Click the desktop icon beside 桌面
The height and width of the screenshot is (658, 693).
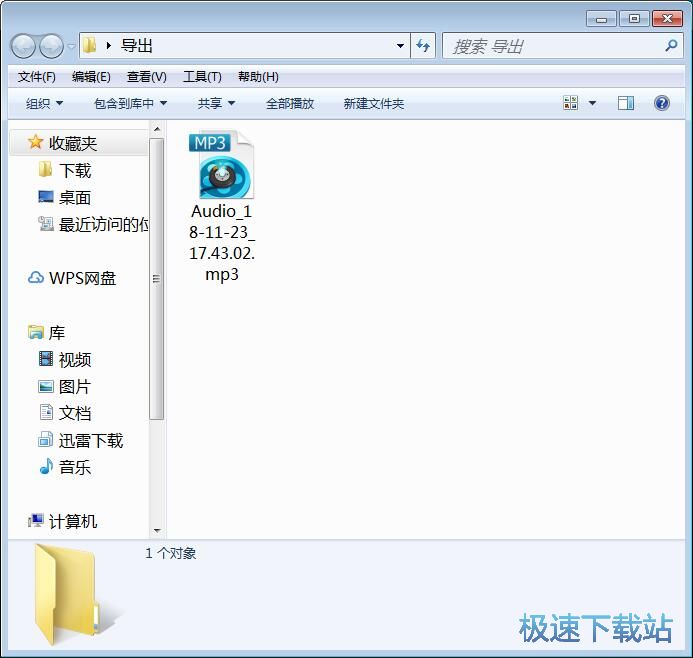click(46, 197)
